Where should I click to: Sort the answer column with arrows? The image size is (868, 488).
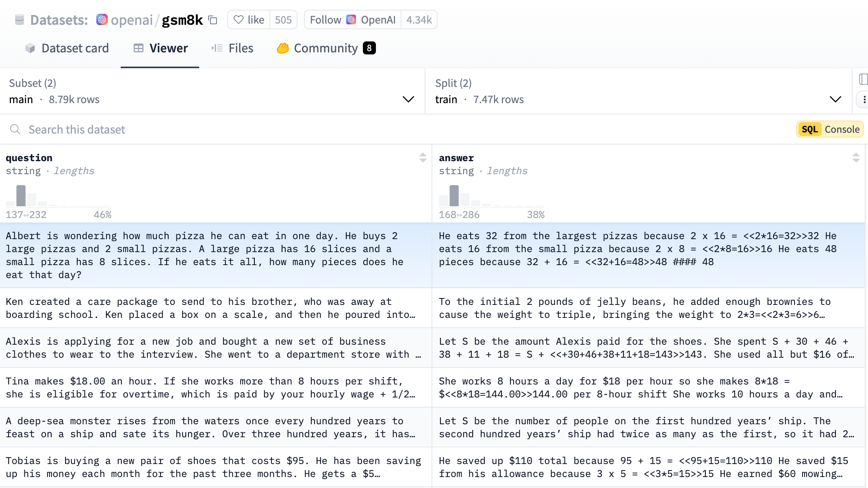click(856, 158)
